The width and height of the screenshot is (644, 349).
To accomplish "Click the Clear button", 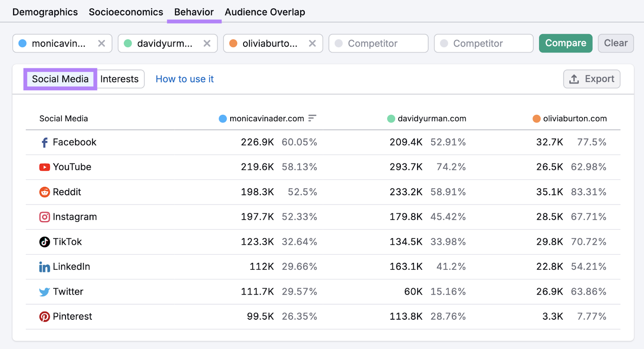I will tap(616, 43).
